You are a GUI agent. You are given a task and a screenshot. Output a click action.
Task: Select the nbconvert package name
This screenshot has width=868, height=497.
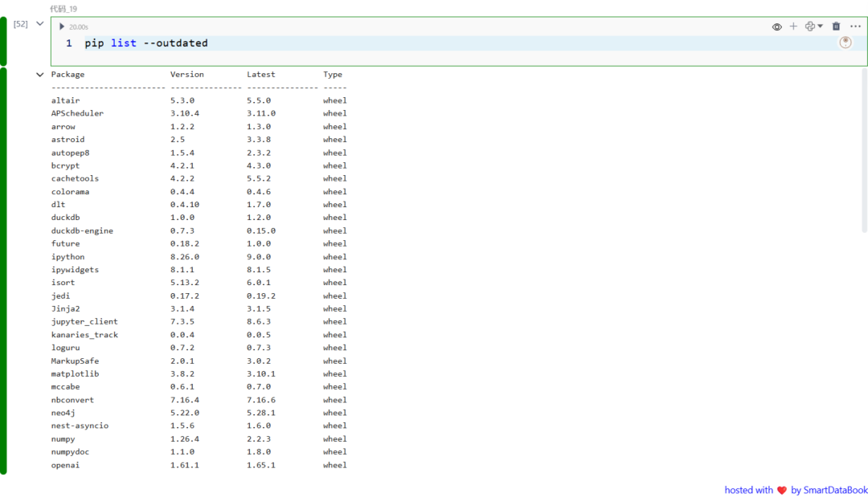(72, 400)
